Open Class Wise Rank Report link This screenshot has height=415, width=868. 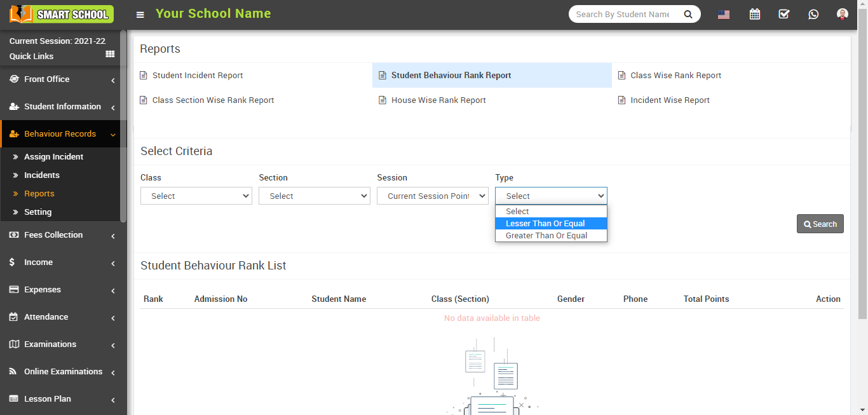[675, 75]
